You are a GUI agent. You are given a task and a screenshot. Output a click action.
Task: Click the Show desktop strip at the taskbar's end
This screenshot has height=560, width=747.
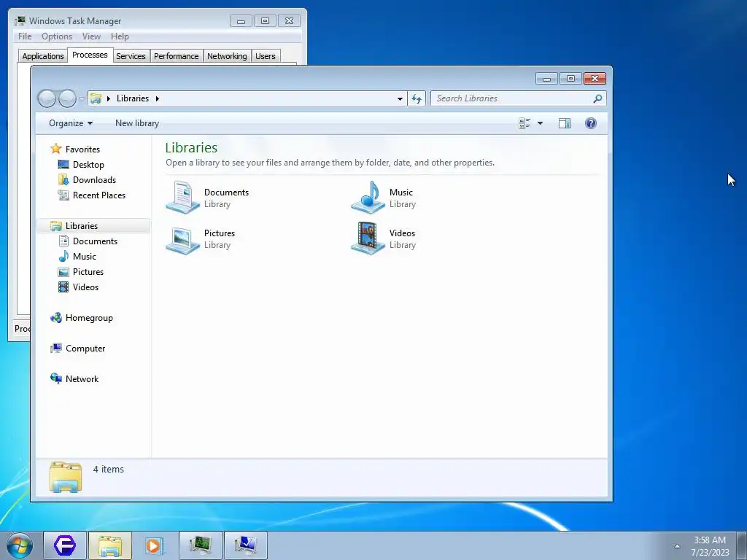tap(743, 545)
